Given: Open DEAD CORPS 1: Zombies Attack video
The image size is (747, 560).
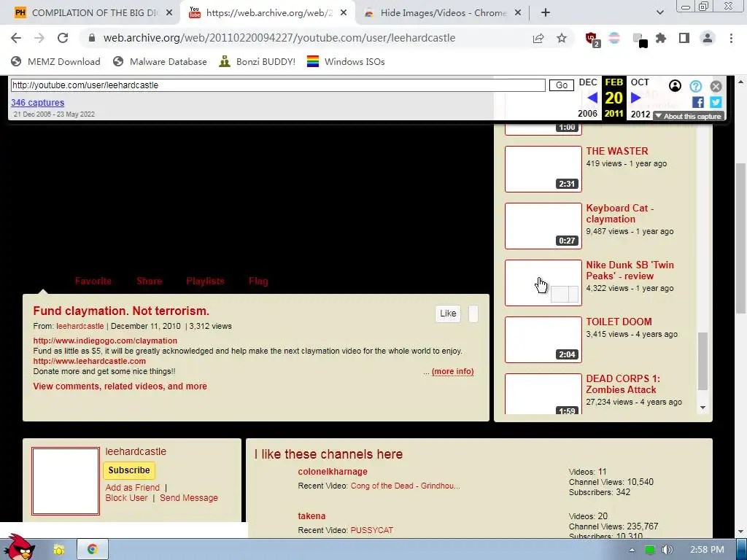Looking at the screenshot, I should (623, 384).
